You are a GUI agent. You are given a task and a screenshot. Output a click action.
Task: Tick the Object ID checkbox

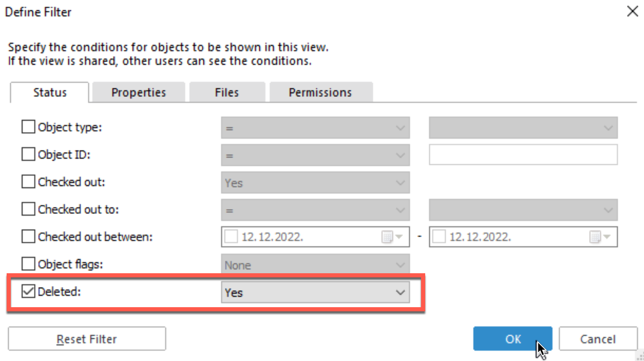(x=28, y=154)
